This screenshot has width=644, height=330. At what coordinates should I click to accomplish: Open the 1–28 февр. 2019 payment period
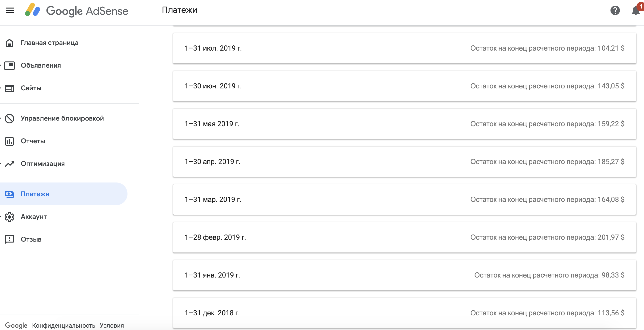click(x=404, y=237)
